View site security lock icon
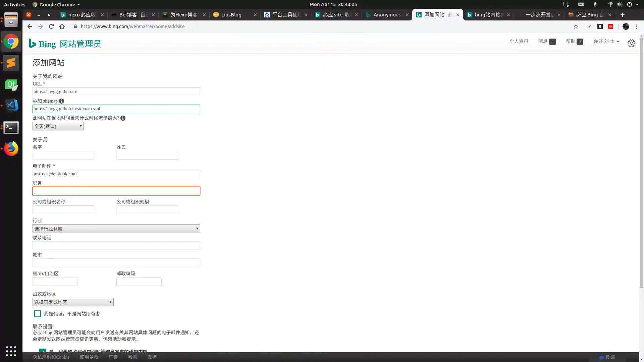This screenshot has height=362, width=644. pos(75,26)
